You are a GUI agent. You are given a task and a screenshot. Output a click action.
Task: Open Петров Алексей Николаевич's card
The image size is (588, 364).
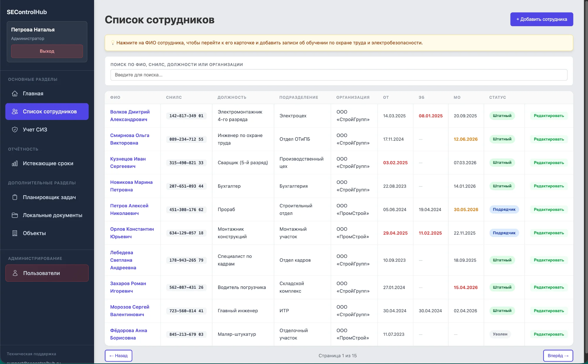point(129,209)
